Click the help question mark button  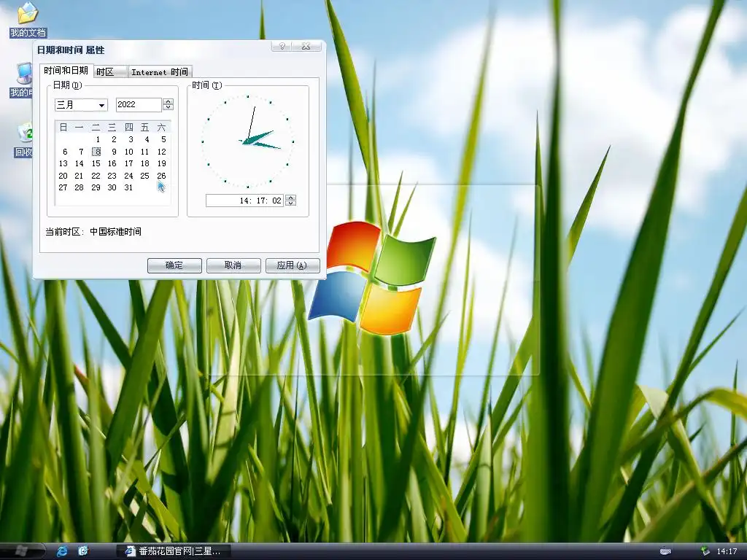[x=282, y=46]
